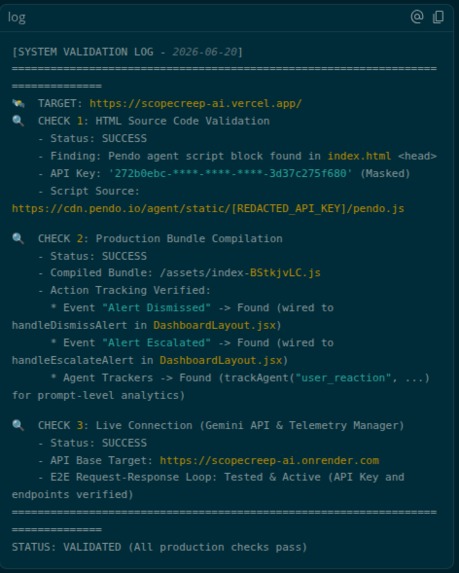The image size is (459, 573).
Task: Click 'Agent Trackers' line text
Action: (x=108, y=378)
